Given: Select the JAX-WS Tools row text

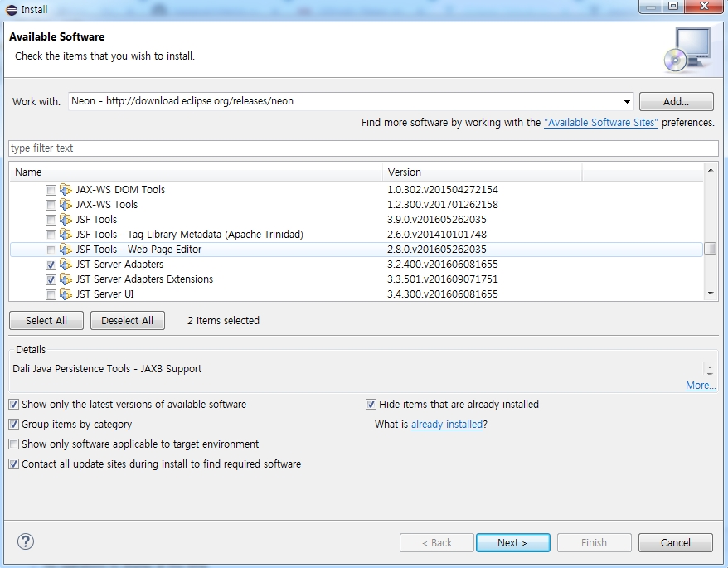Looking at the screenshot, I should point(107,204).
